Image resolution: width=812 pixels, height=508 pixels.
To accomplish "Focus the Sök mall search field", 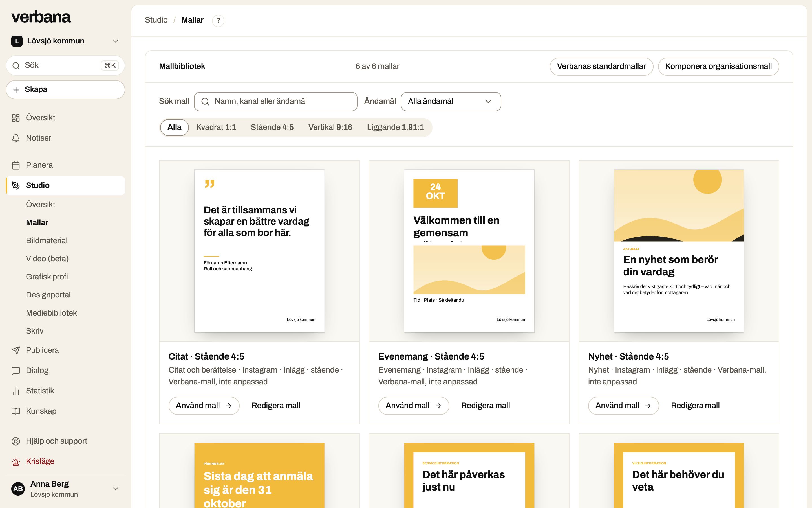I will point(275,102).
